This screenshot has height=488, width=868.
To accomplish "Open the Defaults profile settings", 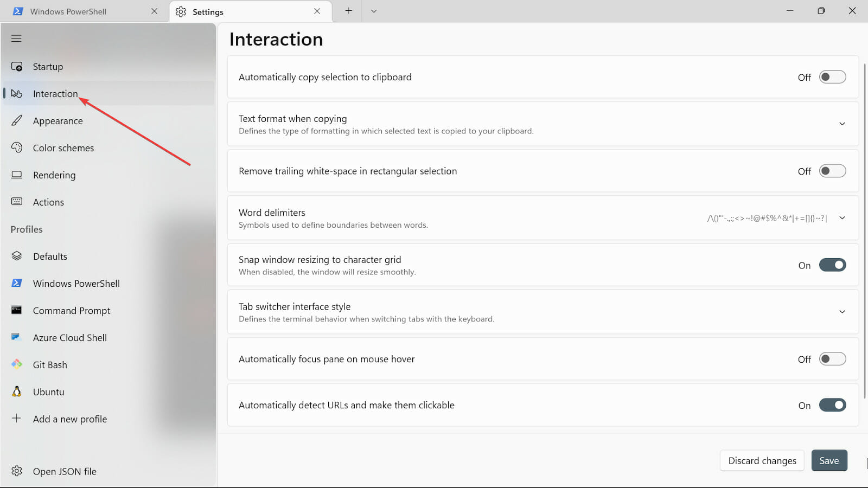I will point(108,256).
